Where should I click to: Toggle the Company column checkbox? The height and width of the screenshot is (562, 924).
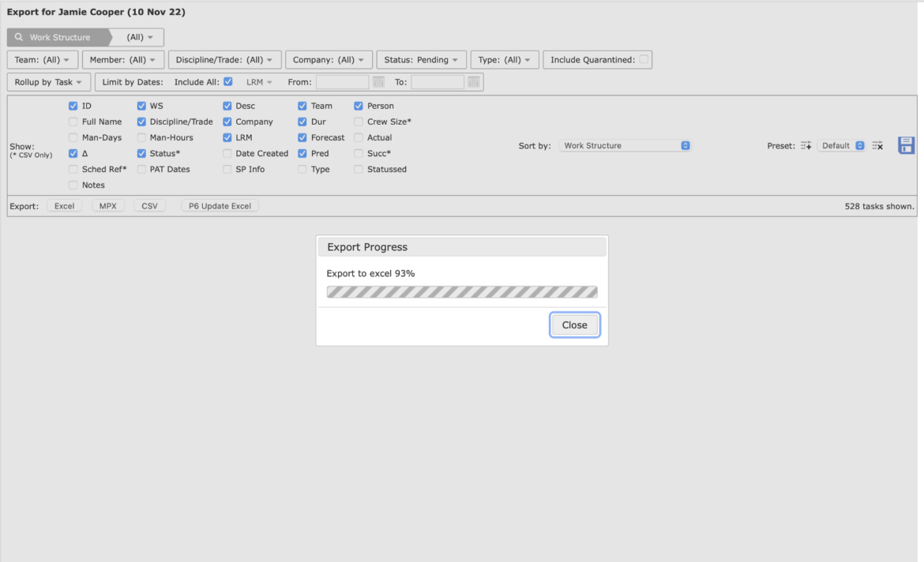click(227, 122)
